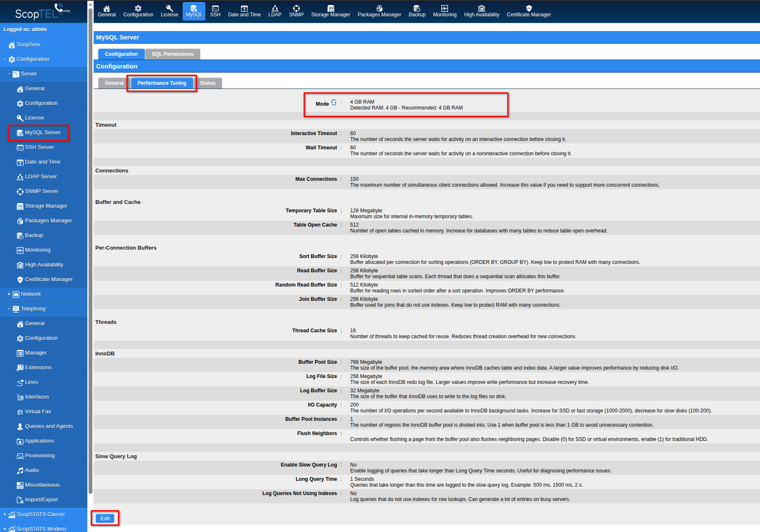Click the Mode refresh icon
This screenshot has width=760, height=532.
point(334,102)
